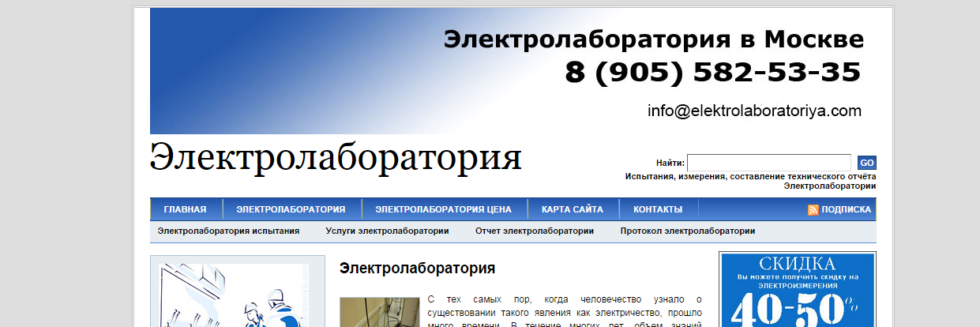Focus the Найти search input field

click(x=769, y=163)
